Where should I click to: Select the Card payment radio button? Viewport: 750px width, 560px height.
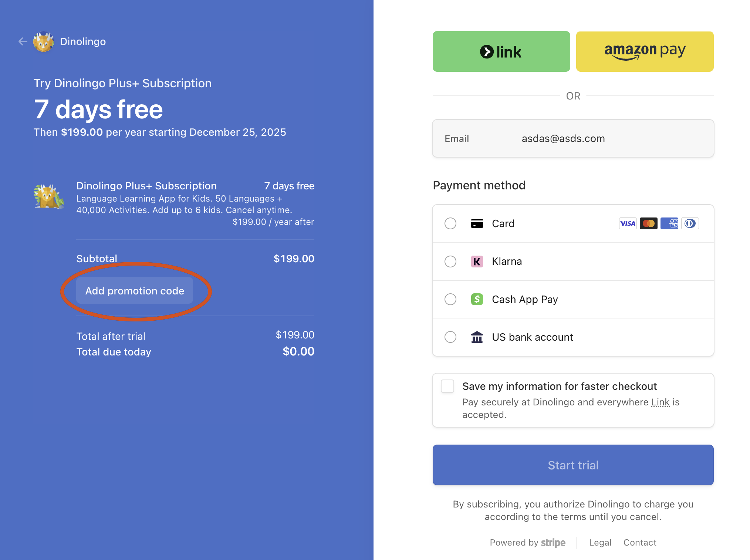[450, 223]
